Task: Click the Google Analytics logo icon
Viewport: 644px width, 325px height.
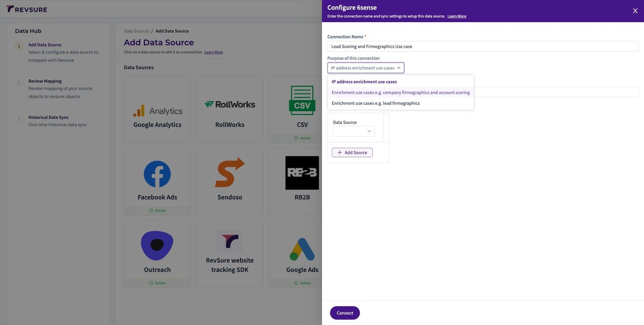Action: 157,110
